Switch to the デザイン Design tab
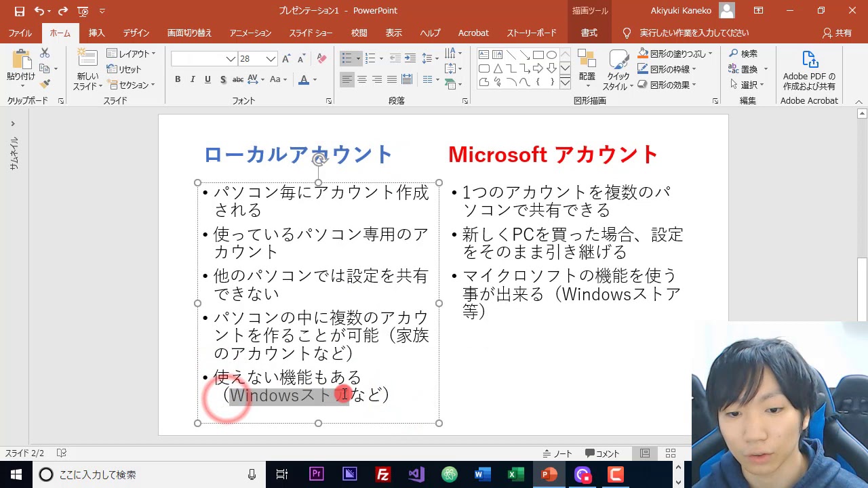Viewport: 868px width, 488px height. (x=136, y=33)
